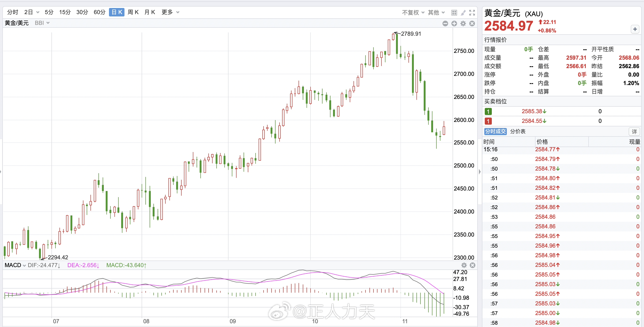Change the BBI overlay indicator dropdown
The height and width of the screenshot is (327, 644).
point(42,23)
